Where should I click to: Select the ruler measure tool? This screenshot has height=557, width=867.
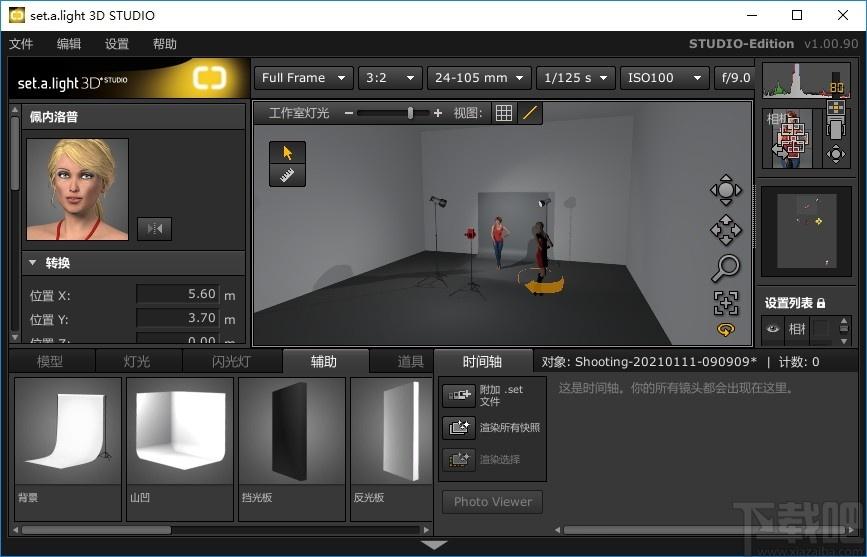(x=287, y=175)
